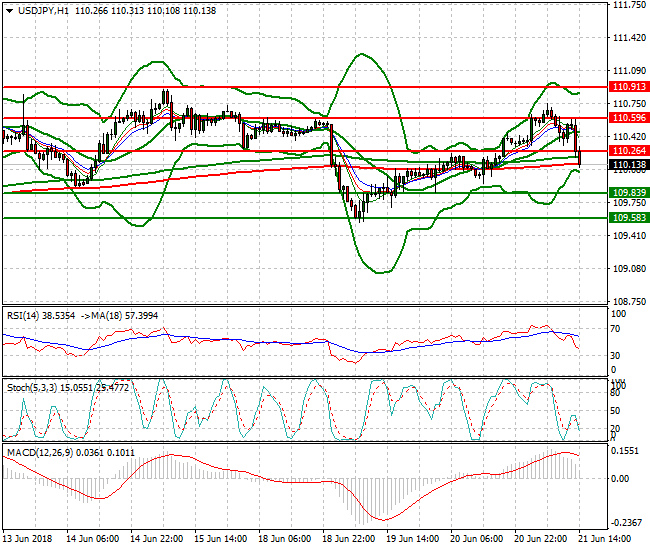
Task: Click the MACD scale value -0.2367
Action: 626,523
